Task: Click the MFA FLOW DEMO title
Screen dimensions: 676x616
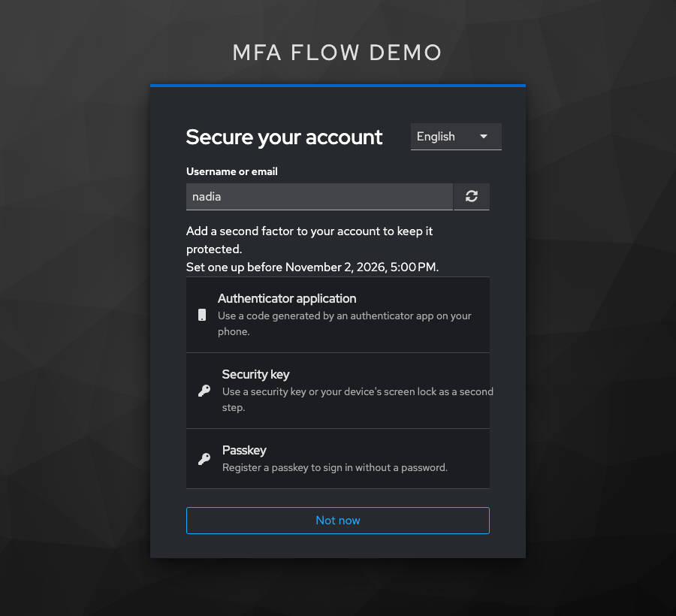Action: [x=337, y=53]
